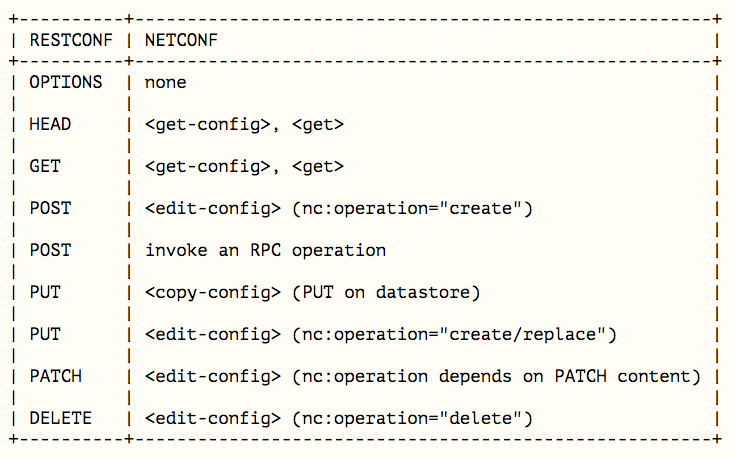Click the RESTCONF column header
The image size is (734, 459).
tap(71, 40)
